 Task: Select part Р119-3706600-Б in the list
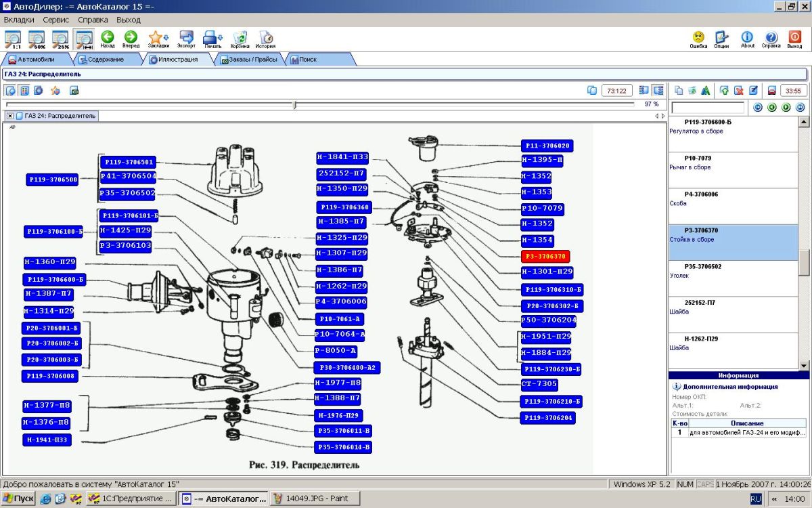coord(733,134)
